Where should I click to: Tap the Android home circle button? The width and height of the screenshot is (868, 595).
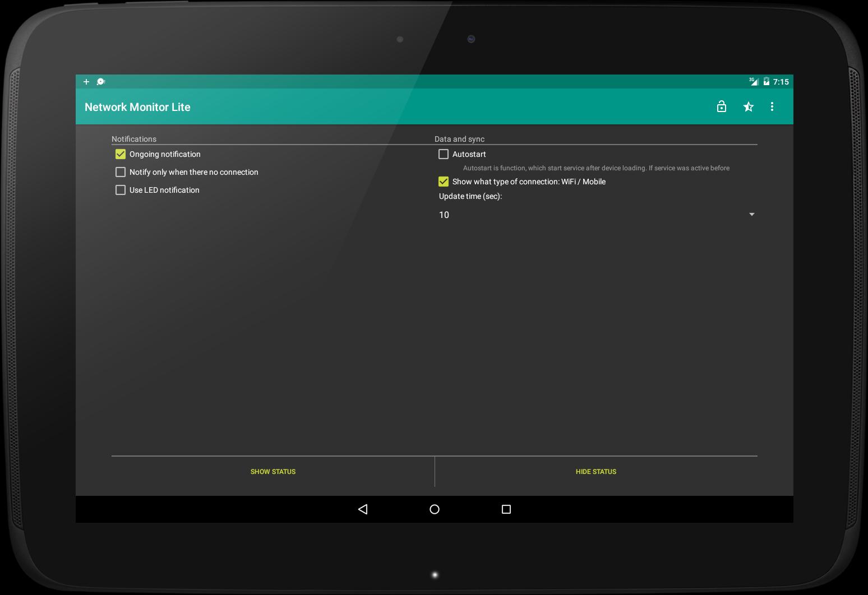tap(435, 509)
